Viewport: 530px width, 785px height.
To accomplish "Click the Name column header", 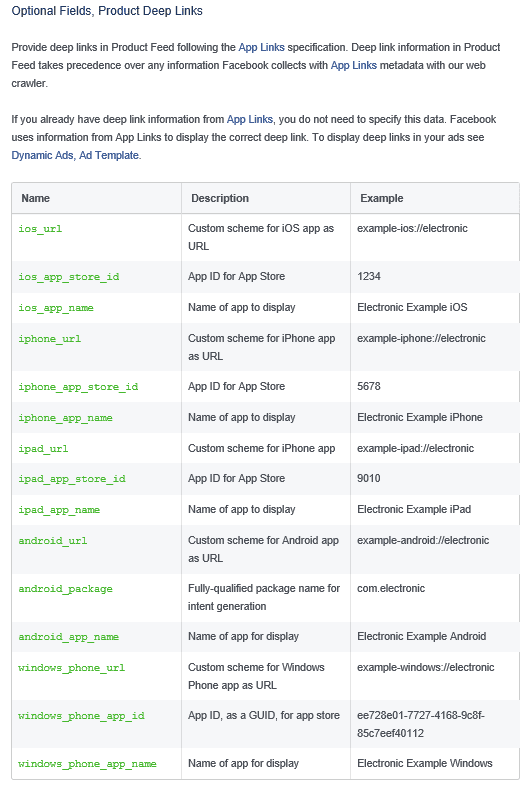I will click(x=36, y=198).
